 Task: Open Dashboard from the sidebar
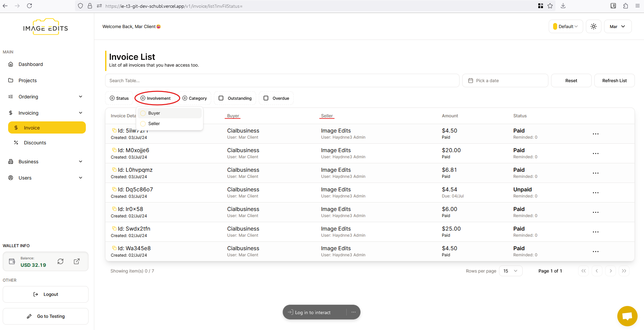coord(31,64)
